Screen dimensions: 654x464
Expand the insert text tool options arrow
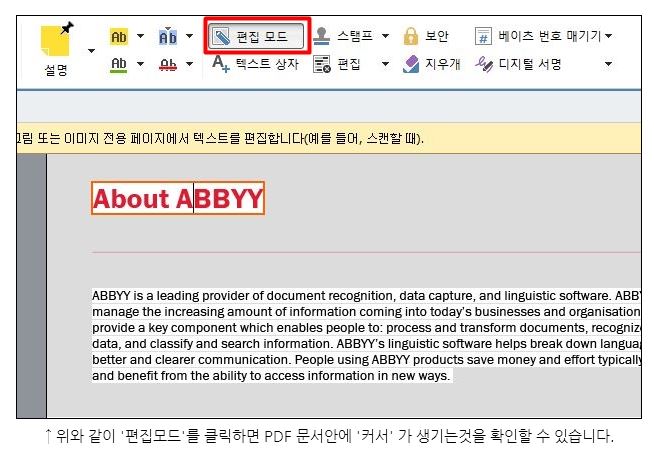[189, 36]
